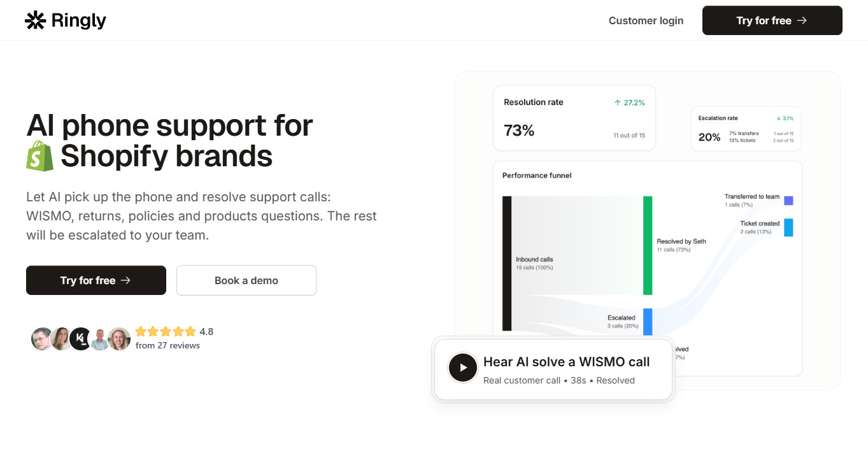Click the arrow inside the header Try for free button
The width and height of the screenshot is (868, 458).
pyautogui.click(x=802, y=20)
